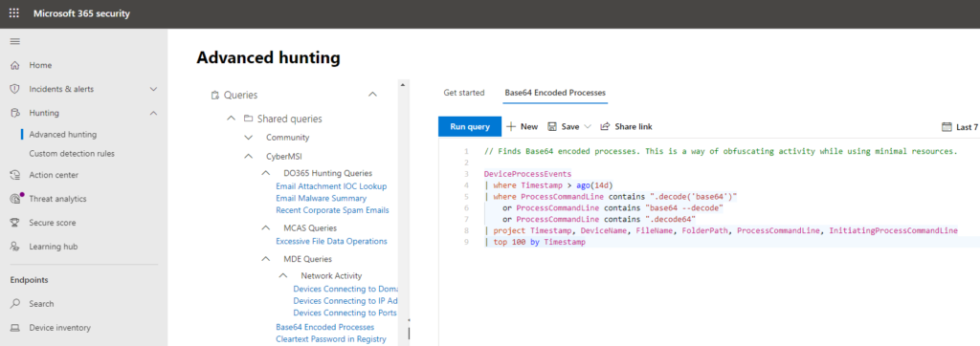The width and height of the screenshot is (980, 346).
Task: Go to Home in the sidebar
Action: [x=40, y=65]
